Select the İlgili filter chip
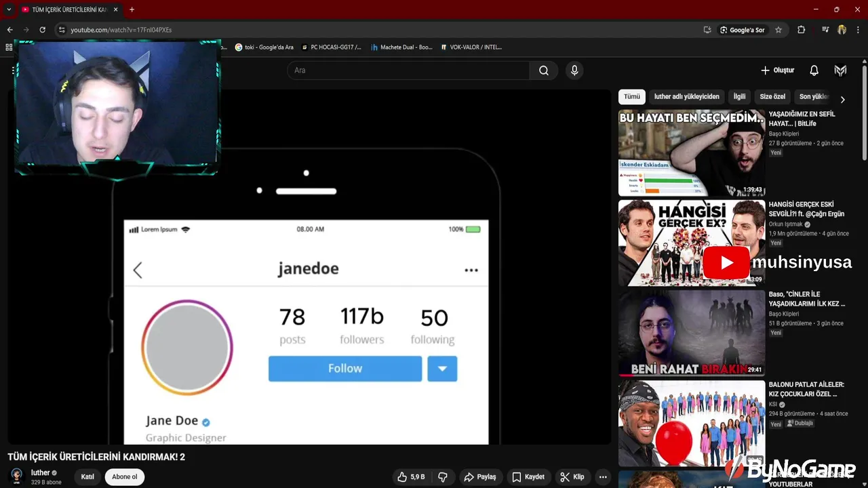Image resolution: width=868 pixels, height=488 pixels. (x=739, y=97)
